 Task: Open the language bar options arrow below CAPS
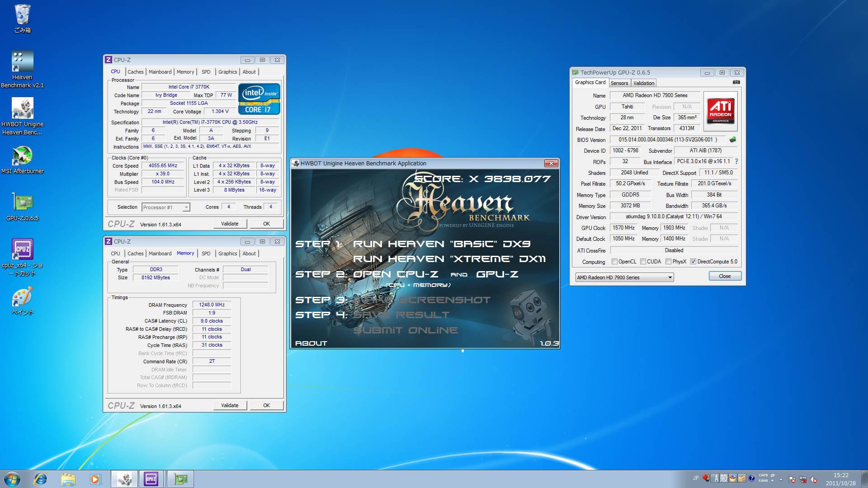pos(773,481)
